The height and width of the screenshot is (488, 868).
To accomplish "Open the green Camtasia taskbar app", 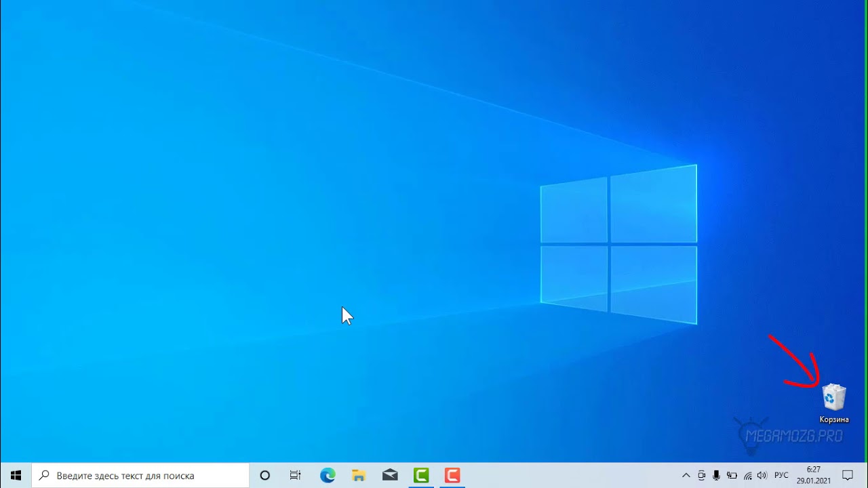I will (421, 475).
